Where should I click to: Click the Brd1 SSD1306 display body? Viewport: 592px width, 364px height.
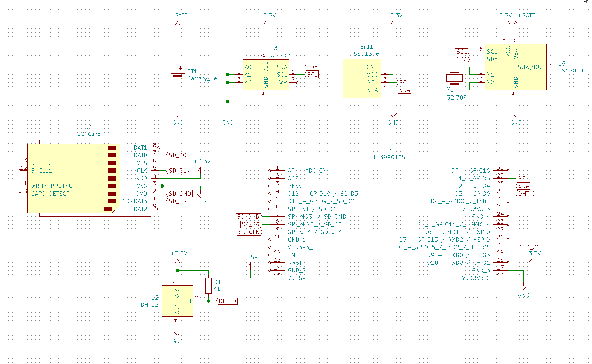(x=362, y=78)
